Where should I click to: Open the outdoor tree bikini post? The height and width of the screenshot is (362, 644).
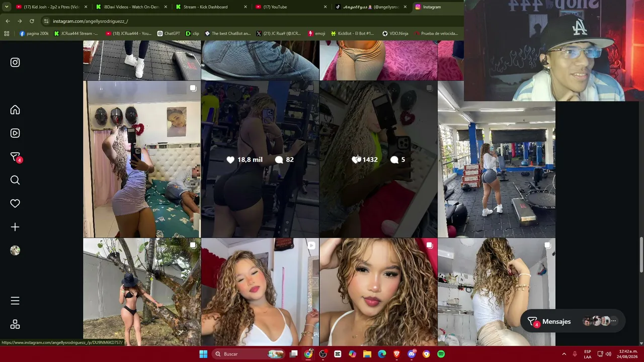click(x=142, y=292)
